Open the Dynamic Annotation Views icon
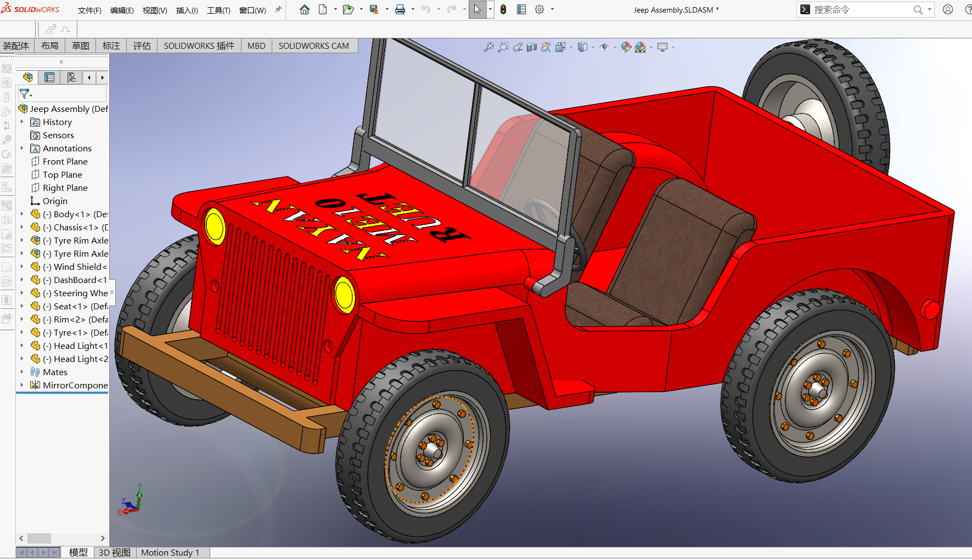Image resolution: width=972 pixels, height=560 pixels. [546, 47]
